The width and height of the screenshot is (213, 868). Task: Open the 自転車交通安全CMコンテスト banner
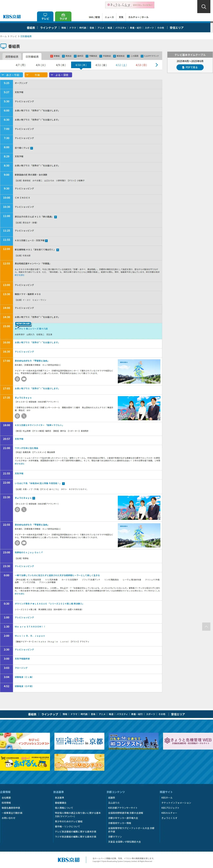(134, 741)
